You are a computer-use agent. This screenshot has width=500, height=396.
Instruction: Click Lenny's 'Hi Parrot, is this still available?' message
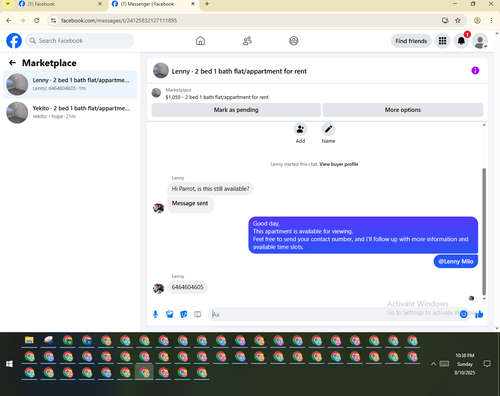click(x=210, y=189)
